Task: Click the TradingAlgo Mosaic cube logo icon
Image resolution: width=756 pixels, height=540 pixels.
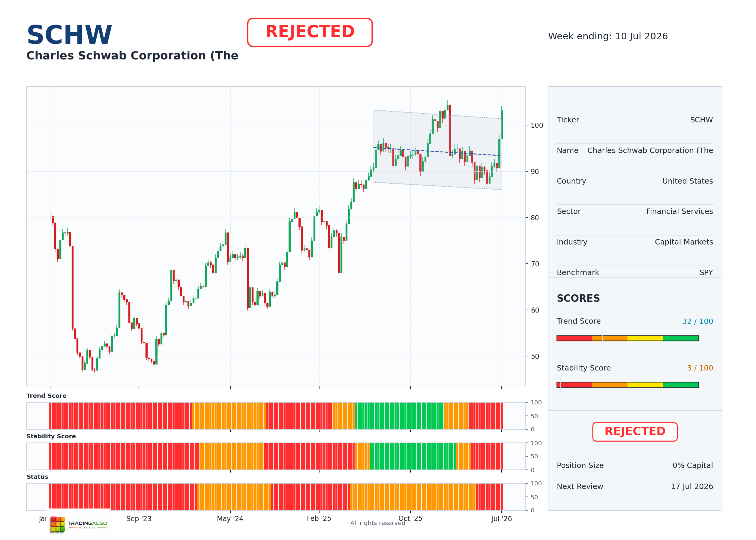Action: pos(58,524)
